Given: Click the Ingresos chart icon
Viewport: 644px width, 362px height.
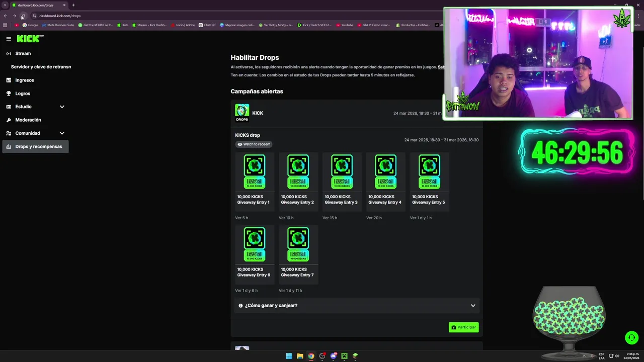Looking at the screenshot, I should click(x=9, y=80).
